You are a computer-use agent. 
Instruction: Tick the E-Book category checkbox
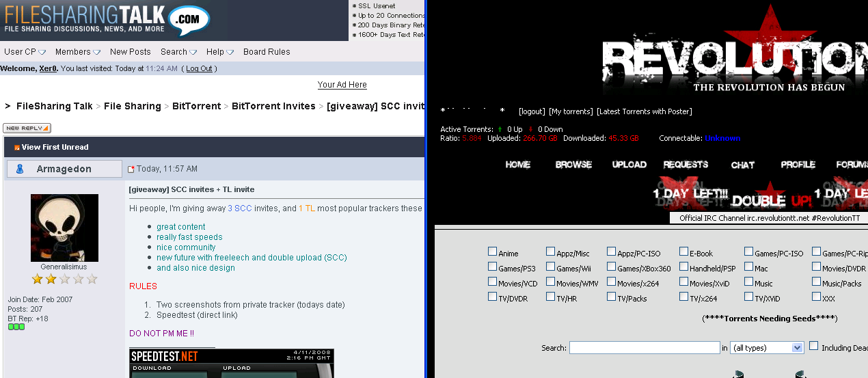point(683,252)
